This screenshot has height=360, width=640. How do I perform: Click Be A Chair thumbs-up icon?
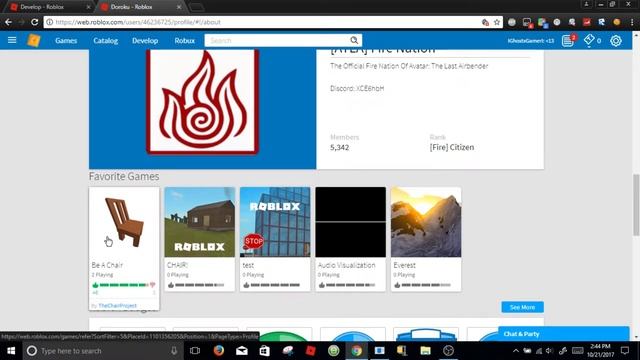[95, 285]
